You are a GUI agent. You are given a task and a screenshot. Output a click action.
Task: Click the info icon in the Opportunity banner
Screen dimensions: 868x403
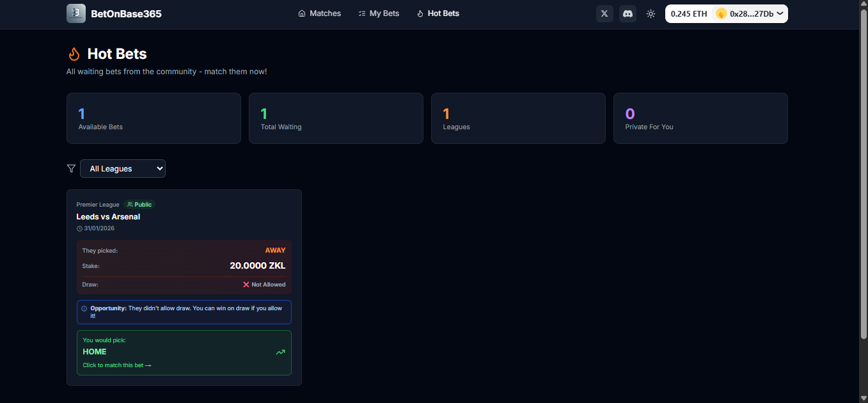coord(84,308)
